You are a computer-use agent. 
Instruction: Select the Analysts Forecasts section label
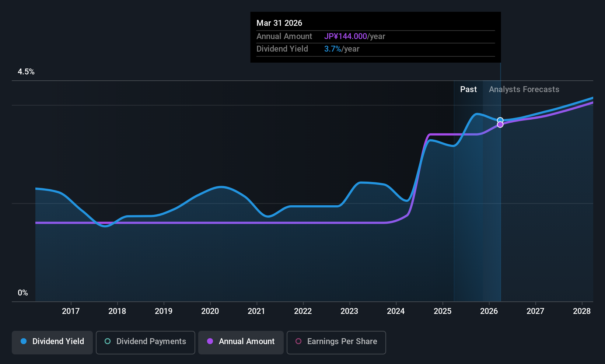click(524, 89)
